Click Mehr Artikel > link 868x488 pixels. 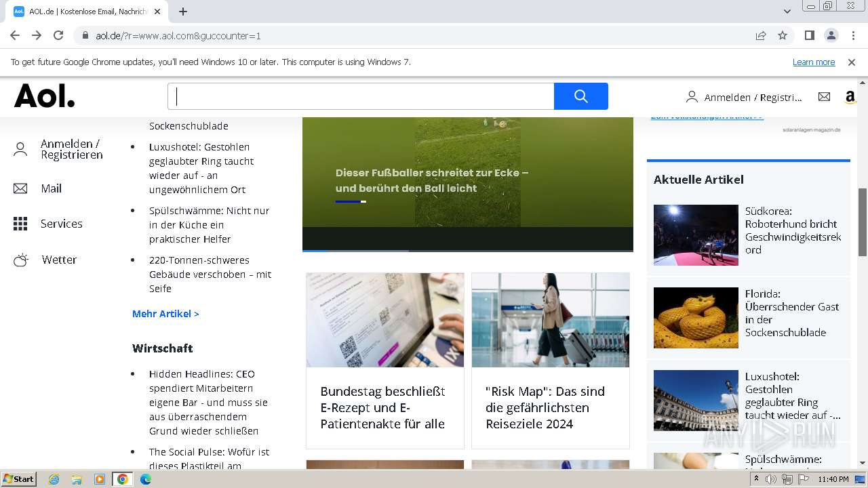pyautogui.click(x=165, y=314)
